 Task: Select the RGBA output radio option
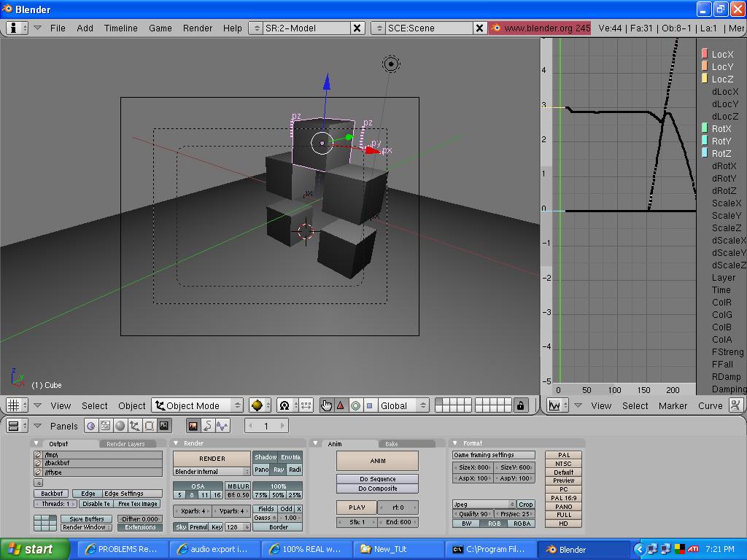(x=522, y=524)
